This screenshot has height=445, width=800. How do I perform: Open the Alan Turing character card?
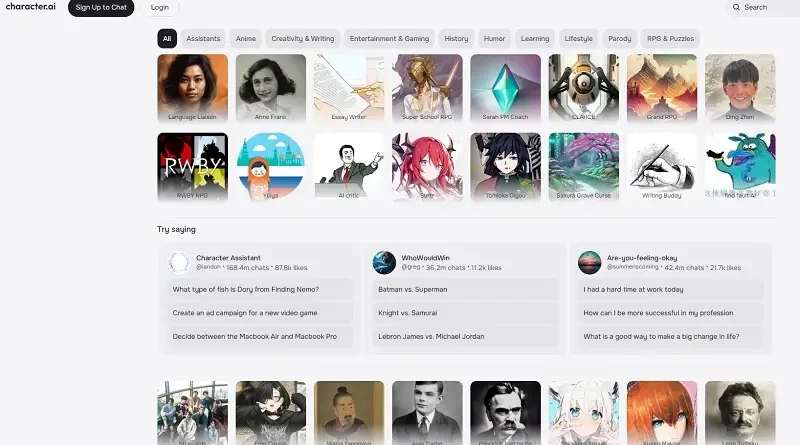click(x=427, y=413)
